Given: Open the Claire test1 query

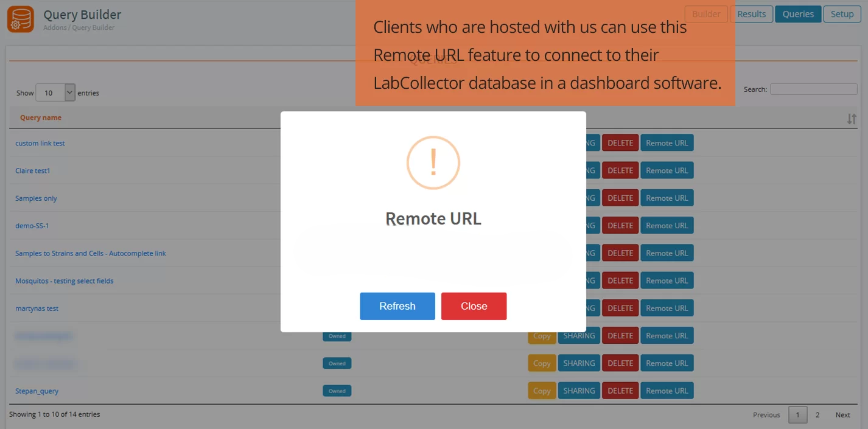Looking at the screenshot, I should pyautogui.click(x=33, y=170).
